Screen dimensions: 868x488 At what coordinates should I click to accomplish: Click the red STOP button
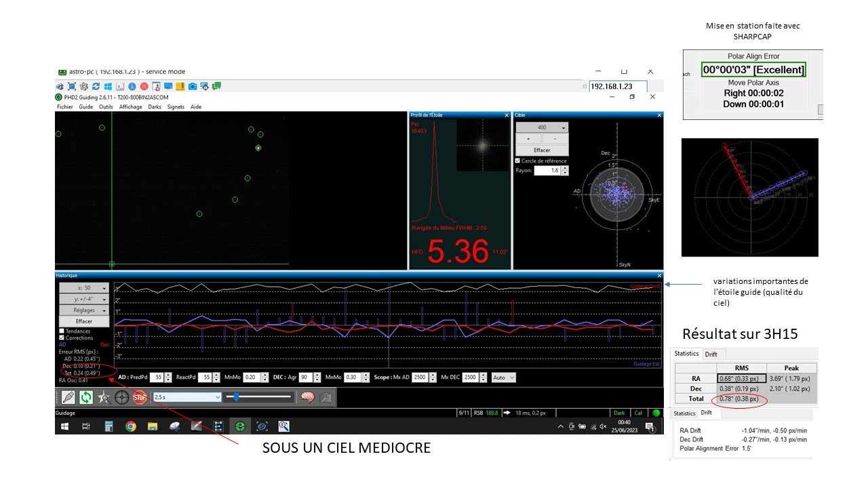pos(140,397)
